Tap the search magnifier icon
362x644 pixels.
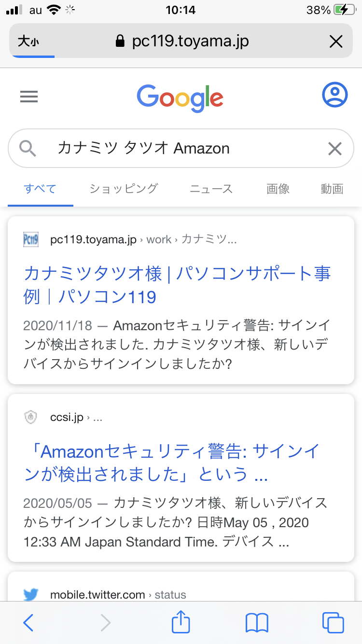[x=28, y=148]
